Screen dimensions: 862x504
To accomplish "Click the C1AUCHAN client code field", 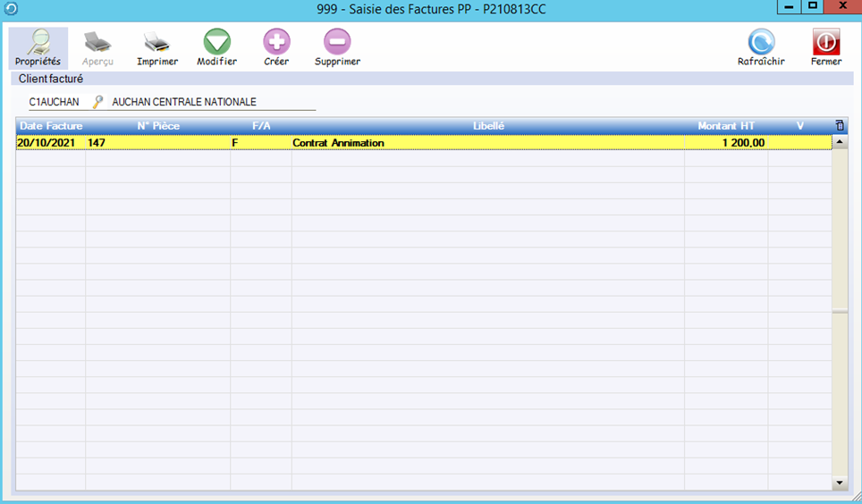I will [54, 102].
